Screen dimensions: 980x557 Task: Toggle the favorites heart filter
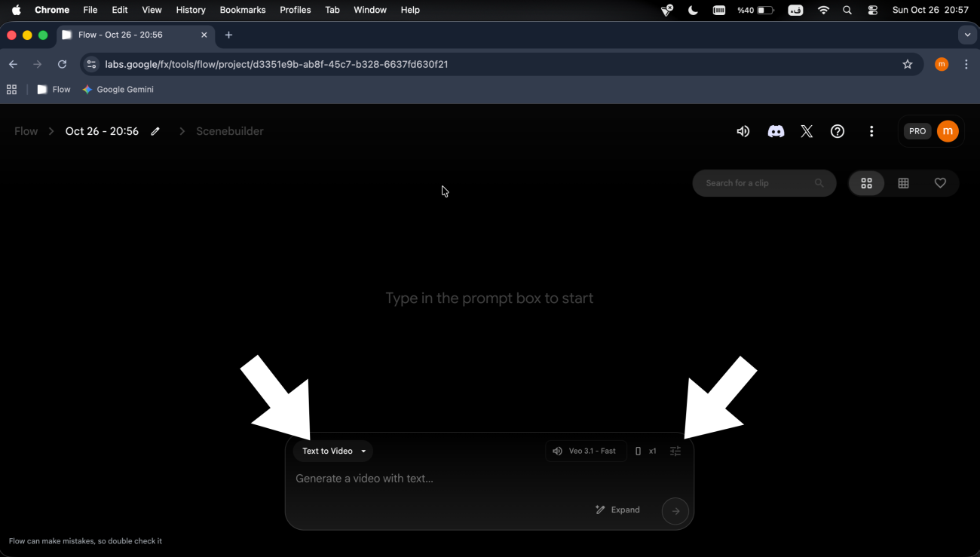point(940,183)
